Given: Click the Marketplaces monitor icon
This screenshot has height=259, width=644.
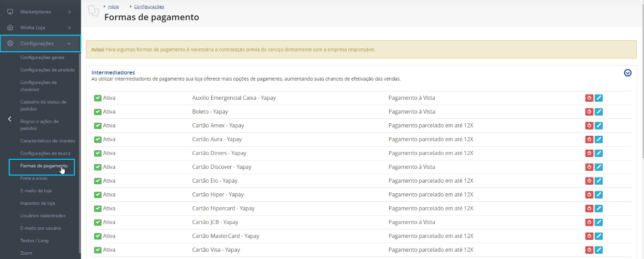Looking at the screenshot, I should pos(10,12).
